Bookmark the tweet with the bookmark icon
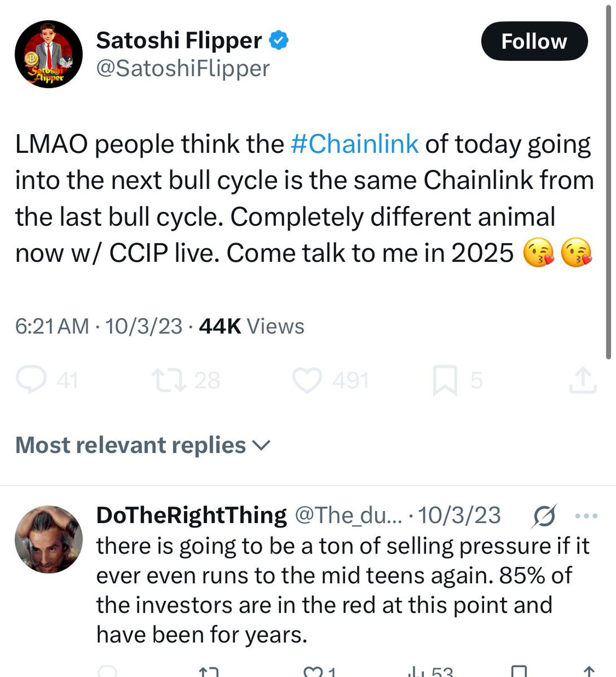The width and height of the screenshot is (616, 677). tap(445, 381)
